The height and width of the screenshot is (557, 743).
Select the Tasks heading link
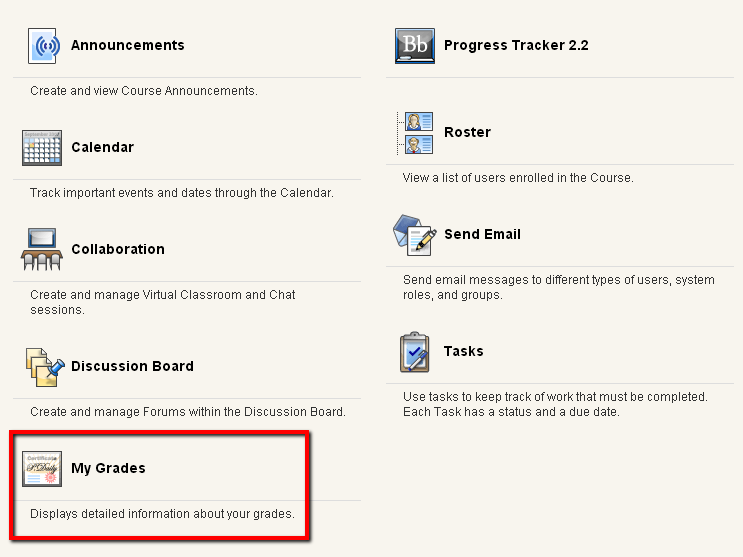click(x=463, y=351)
